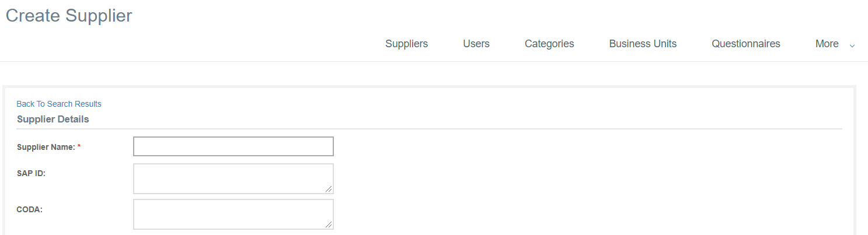Expand the chevron arrow next to More

click(x=852, y=45)
